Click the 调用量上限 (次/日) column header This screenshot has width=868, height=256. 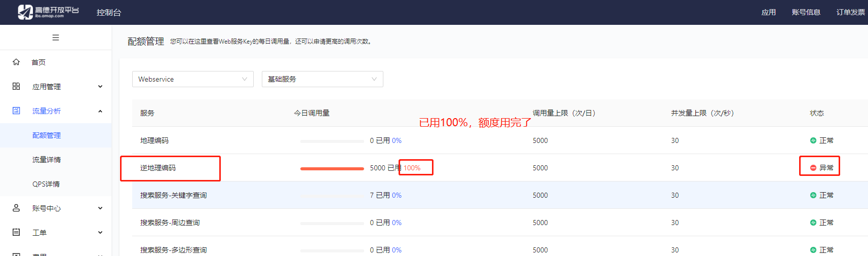tap(564, 113)
